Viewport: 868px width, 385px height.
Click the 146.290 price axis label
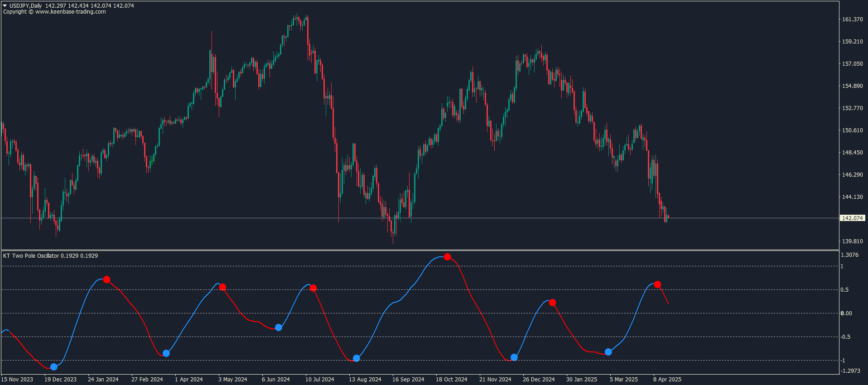click(852, 175)
